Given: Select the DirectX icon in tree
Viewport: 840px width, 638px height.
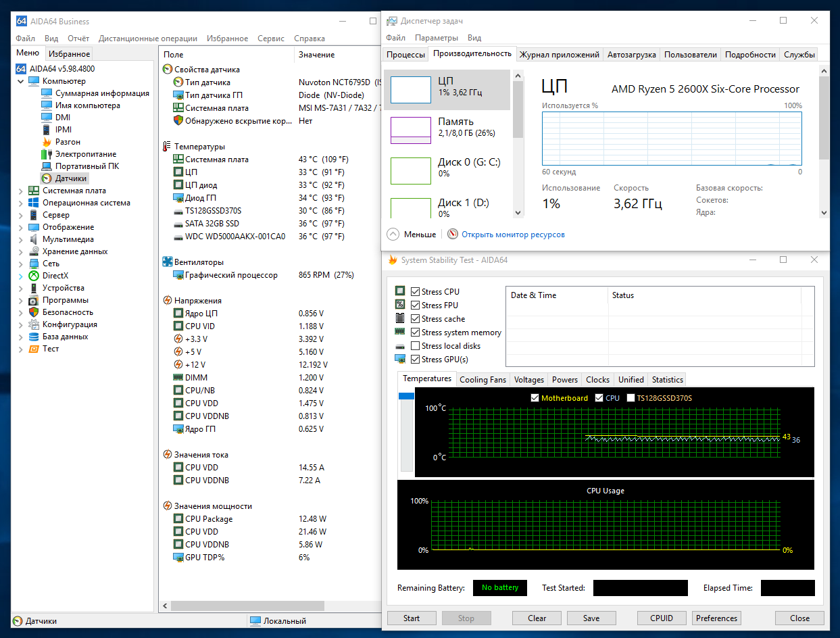Looking at the screenshot, I should pos(34,276).
